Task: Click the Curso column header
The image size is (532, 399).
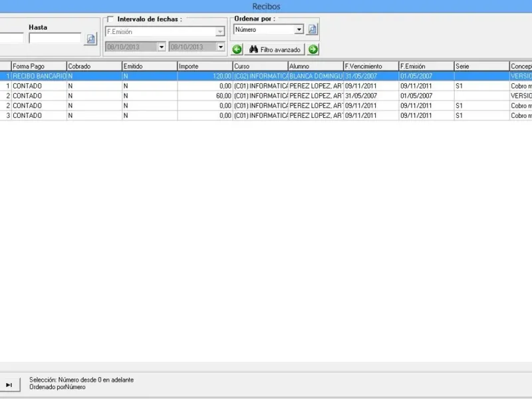Action: point(260,66)
